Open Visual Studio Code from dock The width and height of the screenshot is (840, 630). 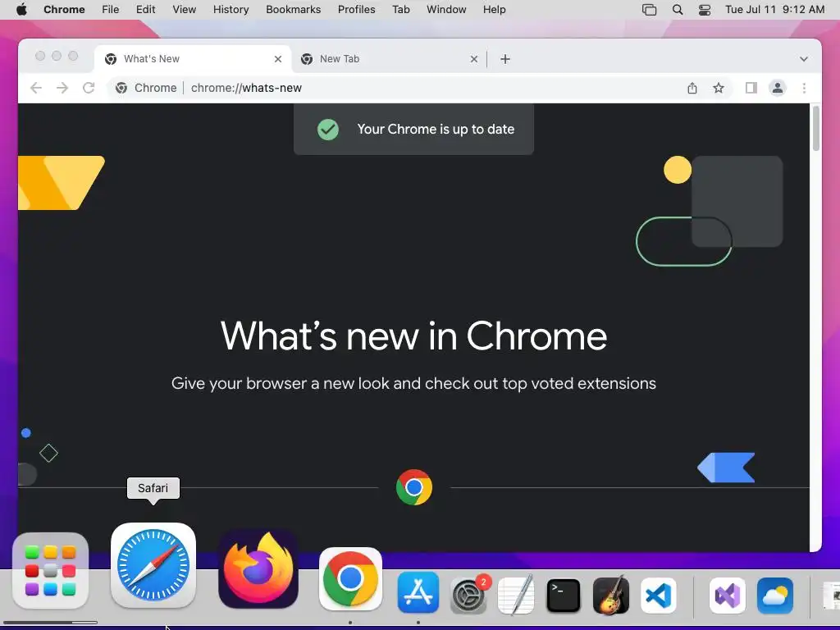[x=659, y=596]
